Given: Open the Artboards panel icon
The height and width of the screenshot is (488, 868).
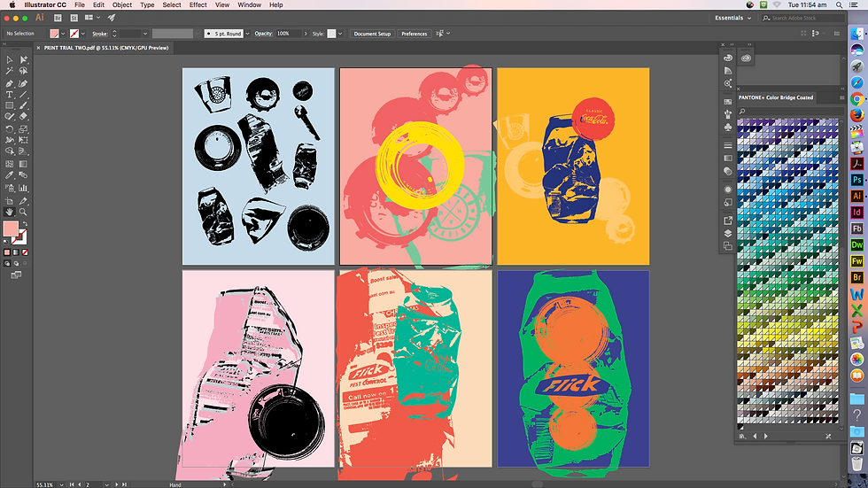Looking at the screenshot, I should click(x=728, y=246).
